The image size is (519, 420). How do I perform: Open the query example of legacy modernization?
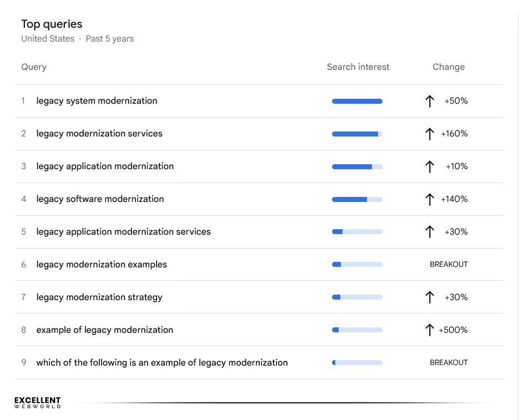[105, 330]
